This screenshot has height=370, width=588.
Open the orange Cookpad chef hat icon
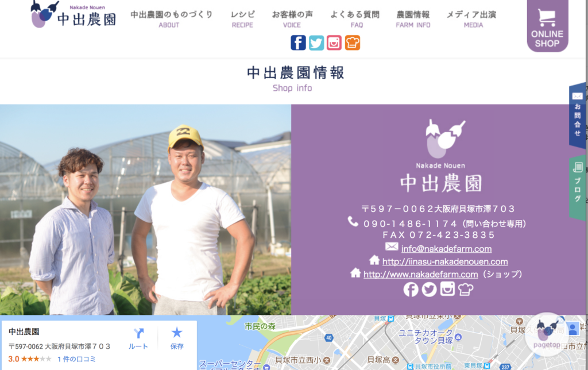pos(353,43)
